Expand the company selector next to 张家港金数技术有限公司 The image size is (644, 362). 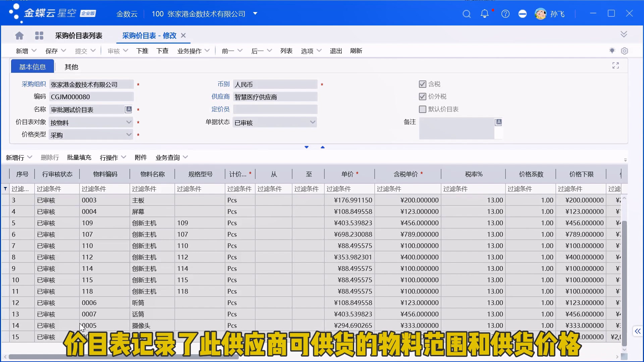[255, 14]
